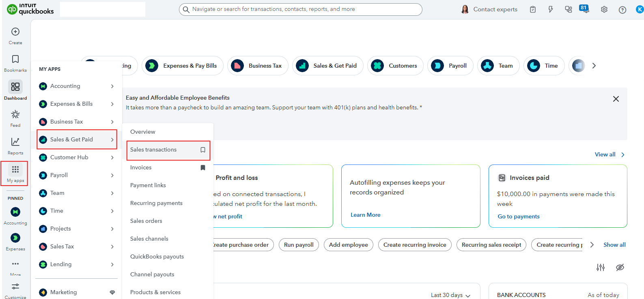Open Customize sliders icon in sidebar
Viewport: 644px width, 299px height.
point(15,286)
